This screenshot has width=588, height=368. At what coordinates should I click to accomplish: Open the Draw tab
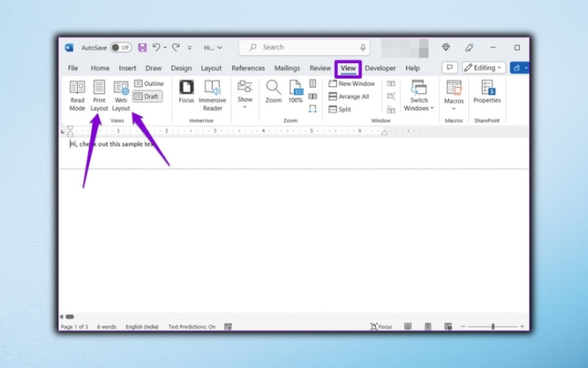click(154, 68)
